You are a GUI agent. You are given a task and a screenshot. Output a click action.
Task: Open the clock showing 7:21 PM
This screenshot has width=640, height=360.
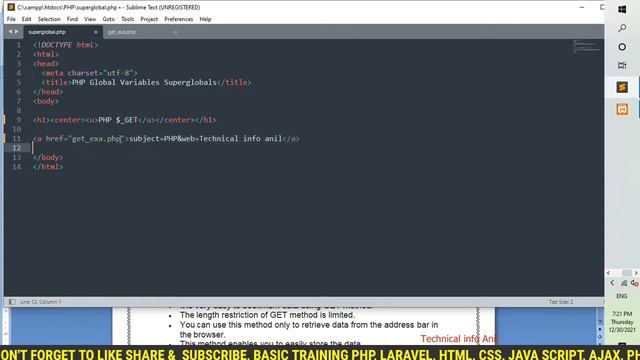[622, 322]
